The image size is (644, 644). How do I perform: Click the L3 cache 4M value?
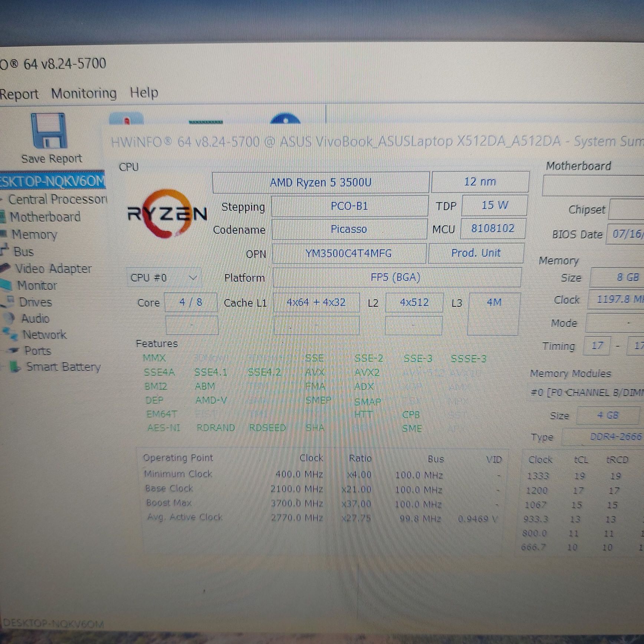(494, 302)
